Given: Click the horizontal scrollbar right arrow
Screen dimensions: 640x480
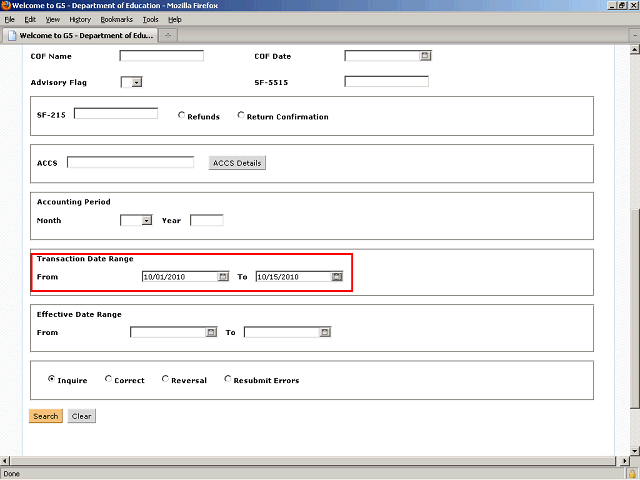Looking at the screenshot, I should point(624,461).
